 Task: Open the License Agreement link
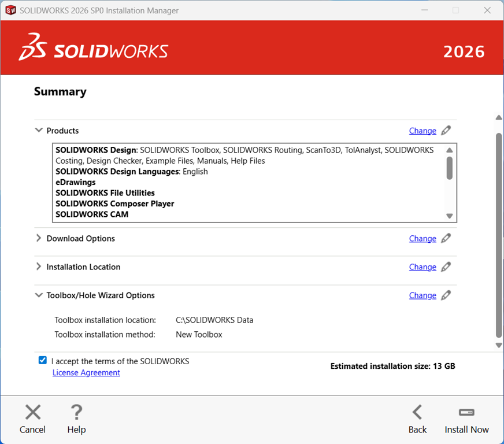tap(86, 373)
